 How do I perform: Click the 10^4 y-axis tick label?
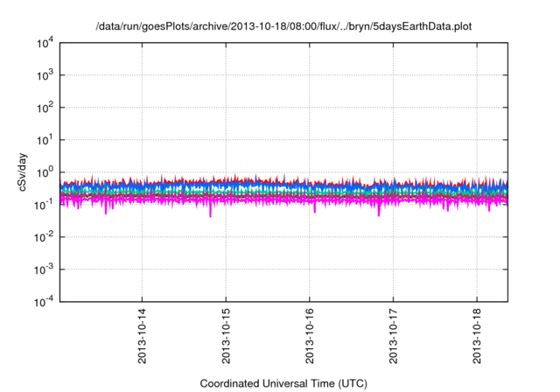coord(45,44)
